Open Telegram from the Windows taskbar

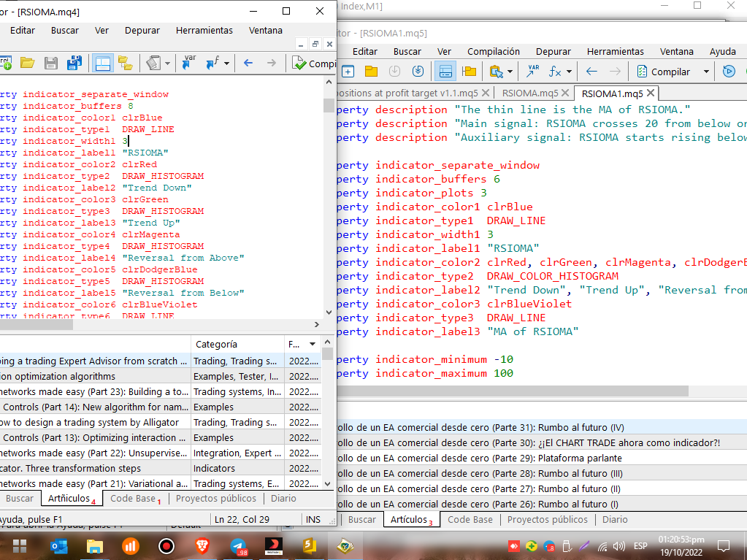click(x=238, y=545)
